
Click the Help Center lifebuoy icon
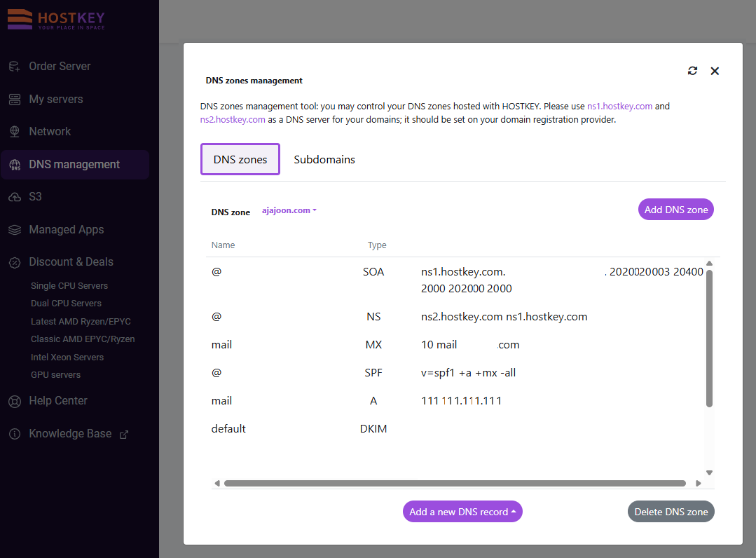coord(15,401)
